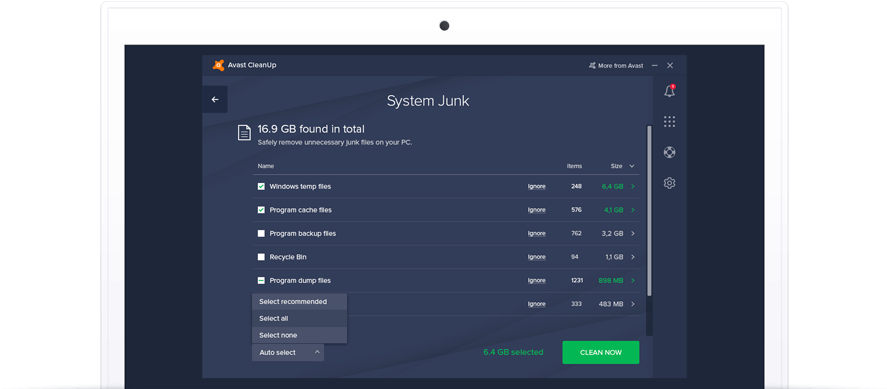Open the Auto select dropdown
The image size is (887, 389).
[x=288, y=353]
